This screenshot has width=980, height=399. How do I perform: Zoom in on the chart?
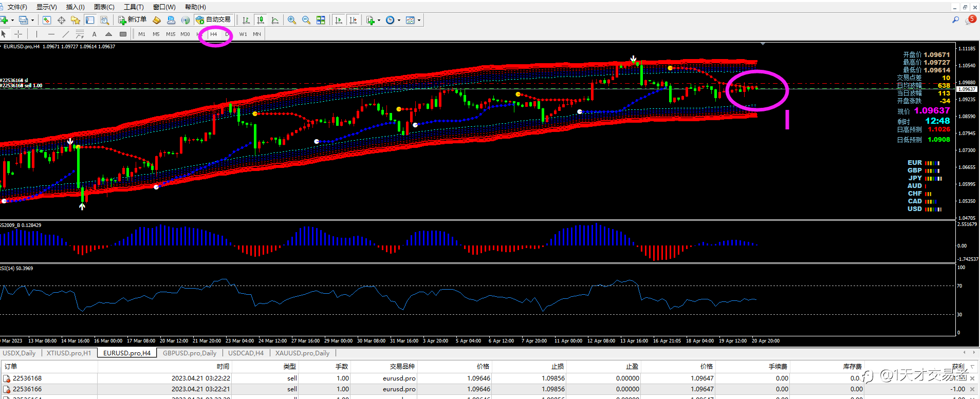click(292, 20)
